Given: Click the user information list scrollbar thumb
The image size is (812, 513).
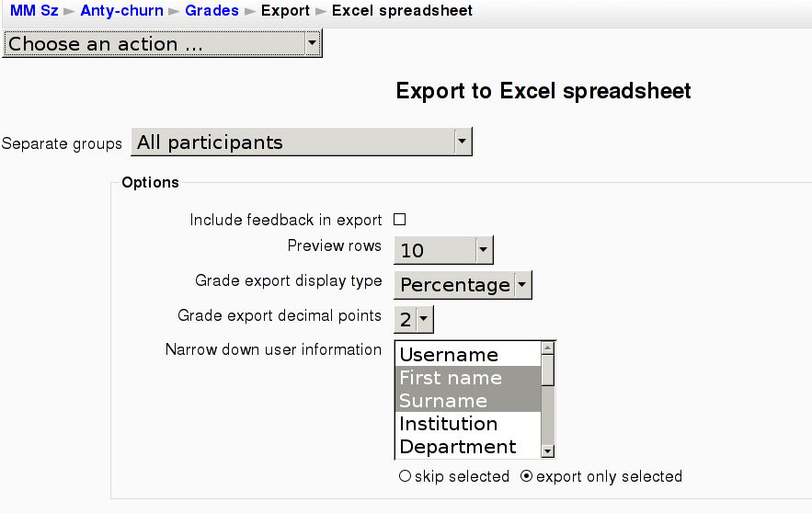Looking at the screenshot, I should [547, 370].
